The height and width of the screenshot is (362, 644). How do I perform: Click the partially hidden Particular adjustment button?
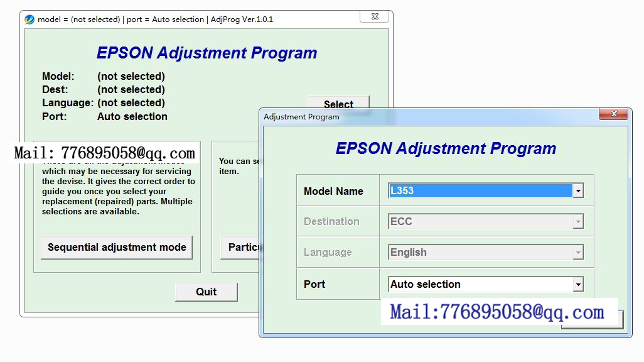[240, 247]
